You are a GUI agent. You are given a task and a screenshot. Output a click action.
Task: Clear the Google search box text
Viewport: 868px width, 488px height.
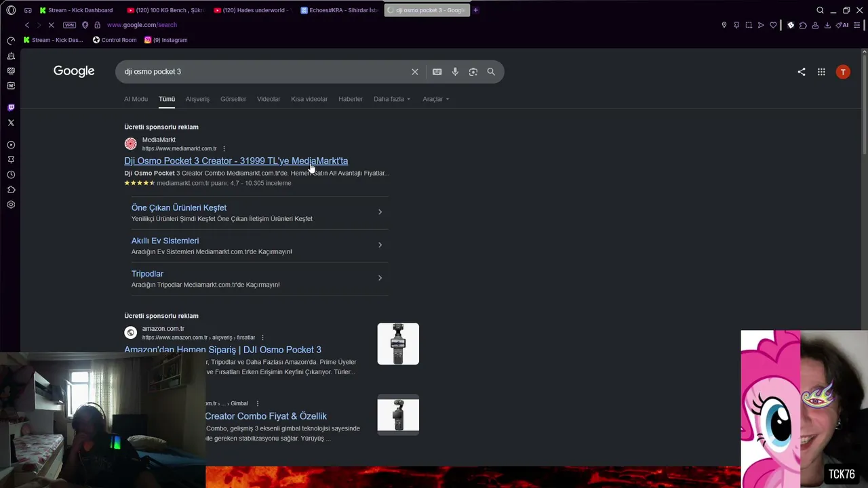click(x=415, y=72)
